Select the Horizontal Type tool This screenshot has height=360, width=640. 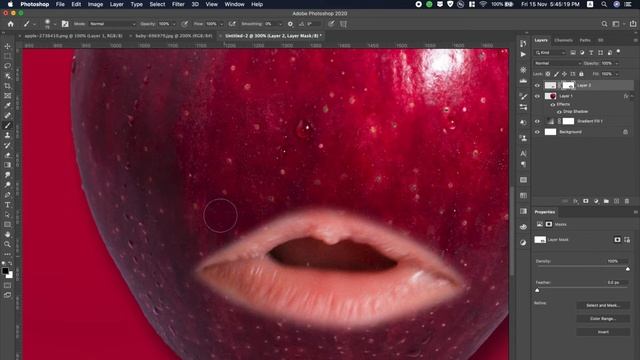tap(7, 204)
